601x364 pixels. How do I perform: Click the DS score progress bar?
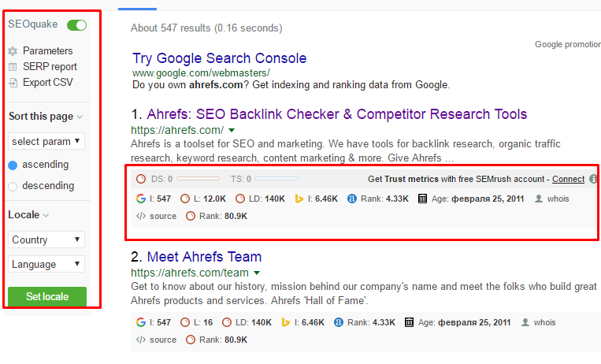(x=198, y=179)
